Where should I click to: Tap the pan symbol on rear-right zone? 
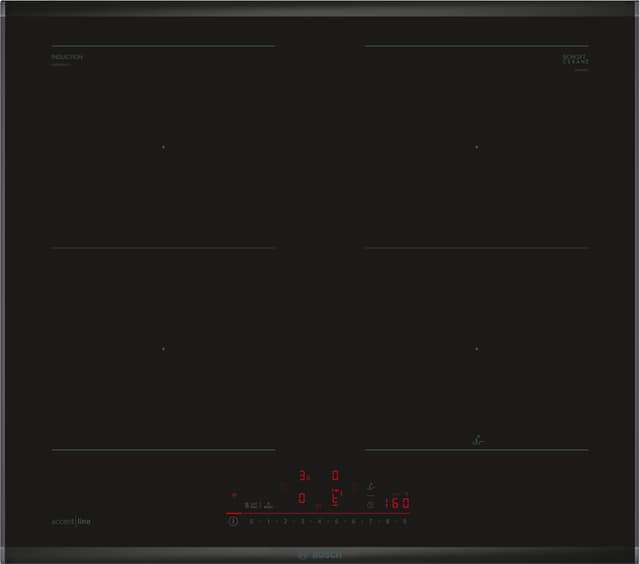click(479, 439)
